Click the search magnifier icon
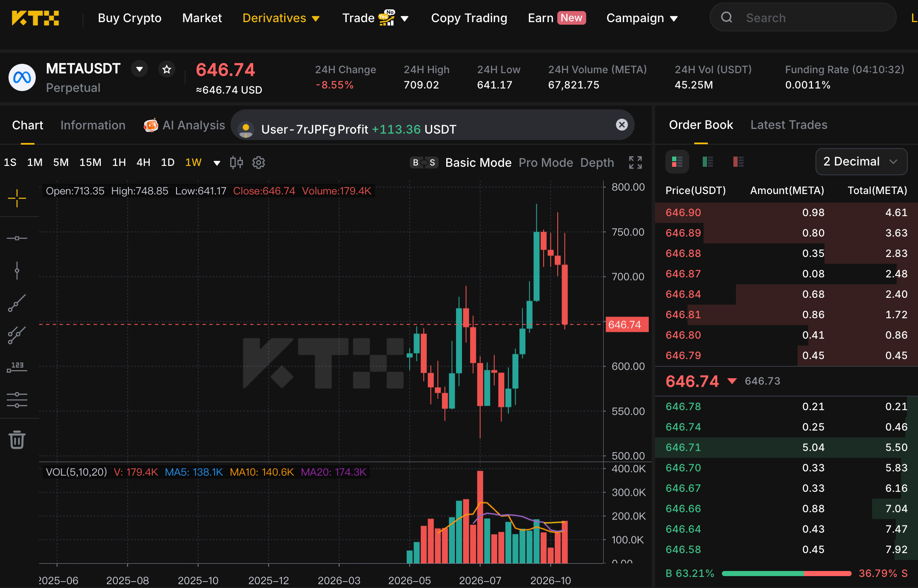 727,17
